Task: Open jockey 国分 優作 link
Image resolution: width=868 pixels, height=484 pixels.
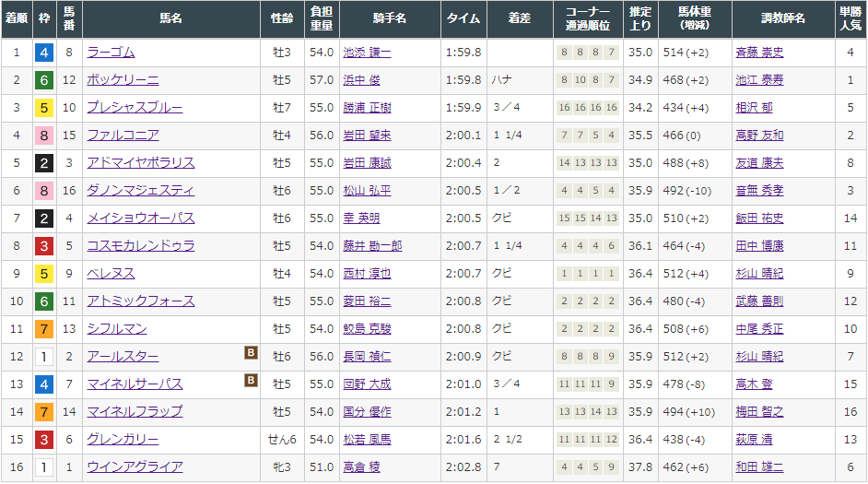Action: (367, 413)
